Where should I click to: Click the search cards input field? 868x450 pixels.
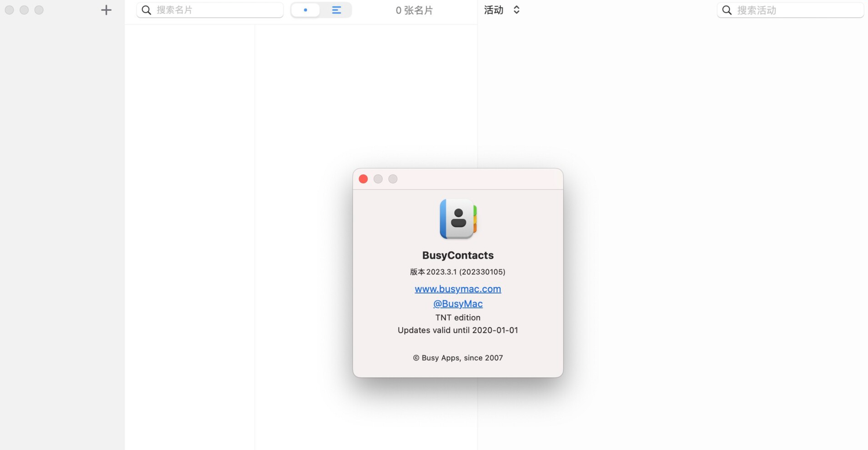[x=209, y=10]
